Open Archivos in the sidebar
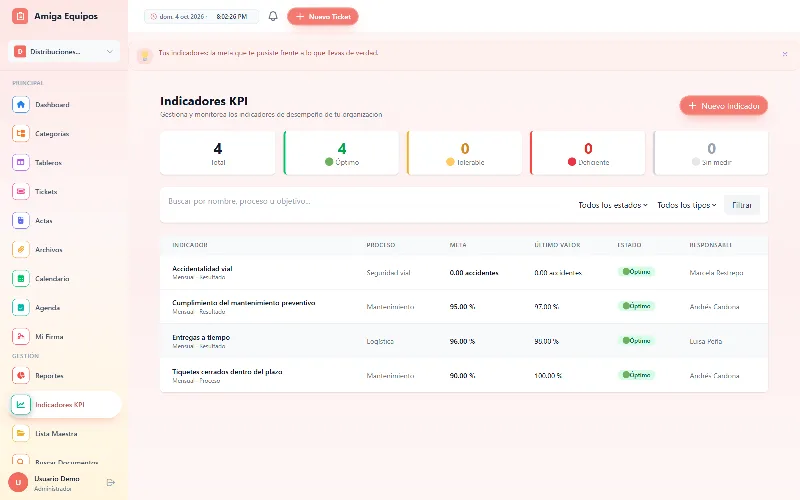This screenshot has height=500, width=800. point(64,250)
